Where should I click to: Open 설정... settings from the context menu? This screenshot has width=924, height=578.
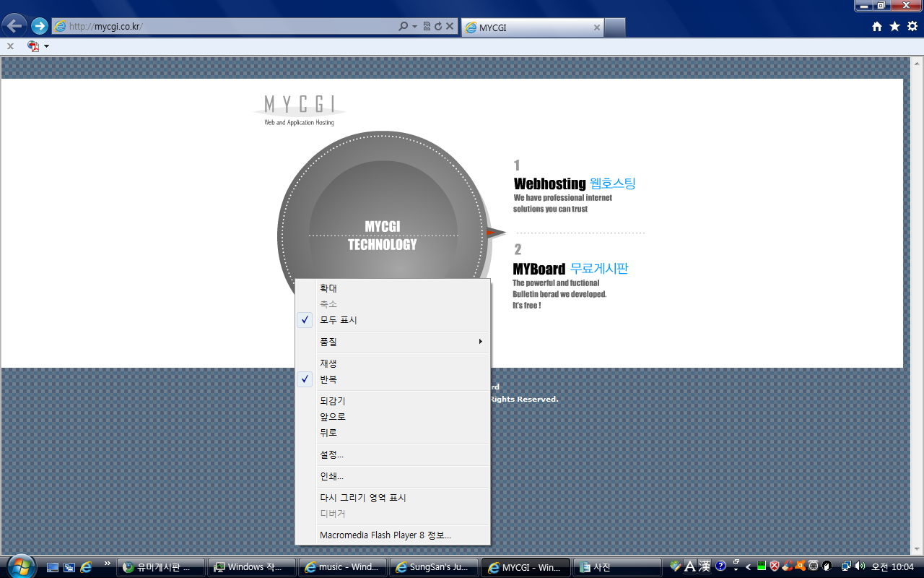click(393, 454)
